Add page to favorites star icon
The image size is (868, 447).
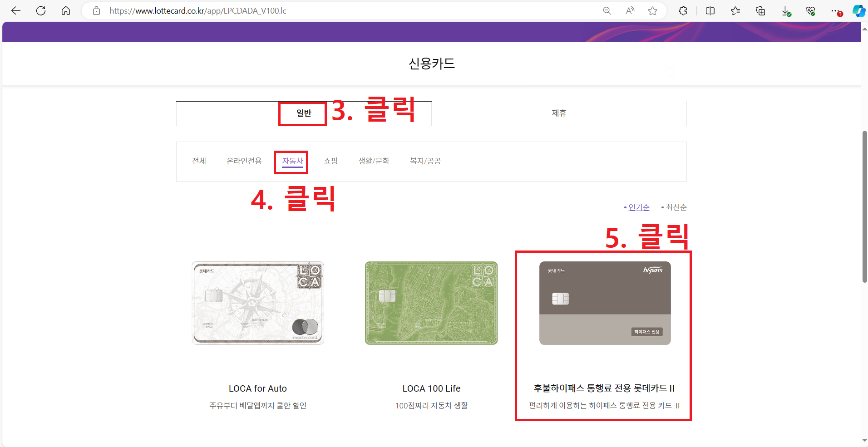(x=653, y=11)
